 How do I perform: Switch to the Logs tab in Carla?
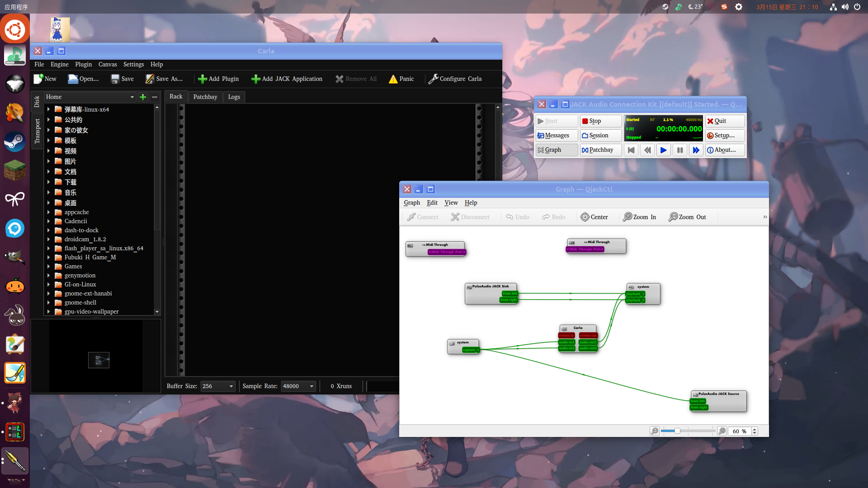coord(234,97)
